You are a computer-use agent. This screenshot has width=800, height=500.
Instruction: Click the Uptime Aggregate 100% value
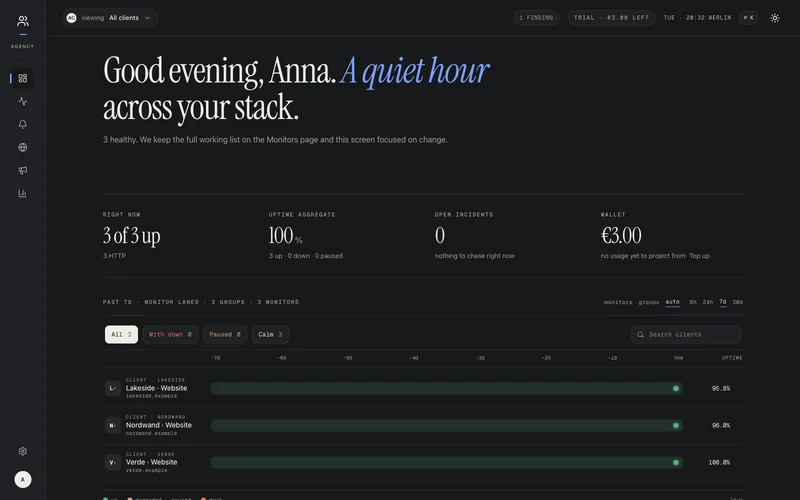point(285,236)
